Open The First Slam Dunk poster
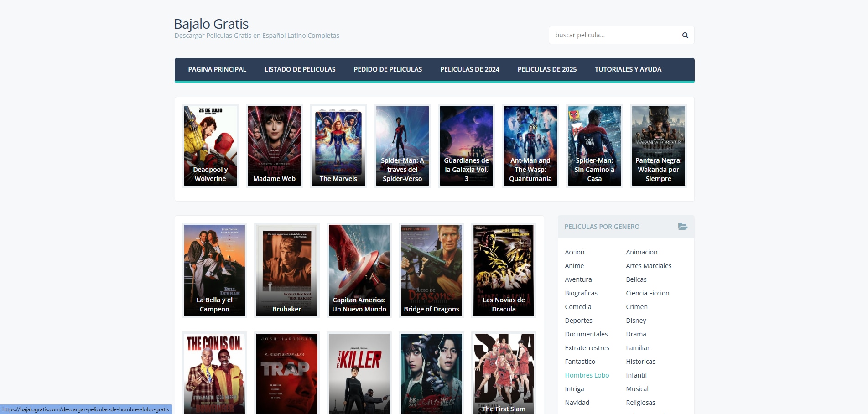 pyautogui.click(x=504, y=374)
